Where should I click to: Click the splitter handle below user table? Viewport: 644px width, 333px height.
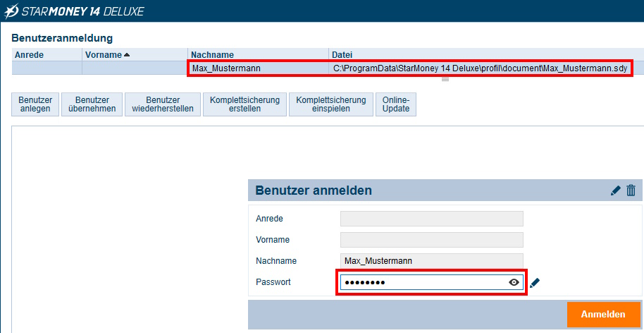[x=445, y=80]
